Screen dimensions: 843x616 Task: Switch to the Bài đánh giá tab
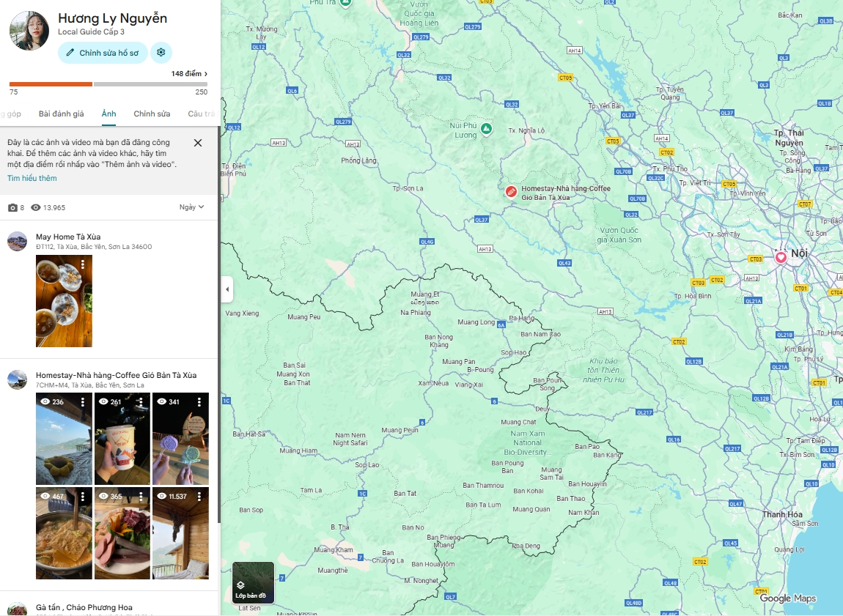coord(62,114)
